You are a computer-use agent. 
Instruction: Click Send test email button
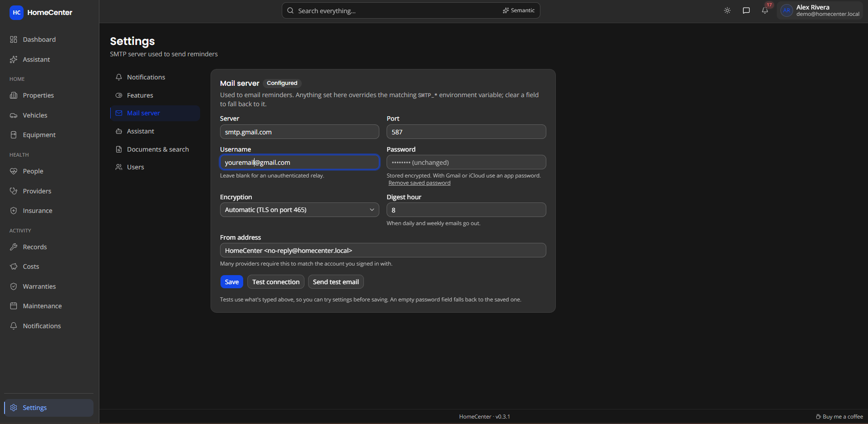tap(336, 282)
